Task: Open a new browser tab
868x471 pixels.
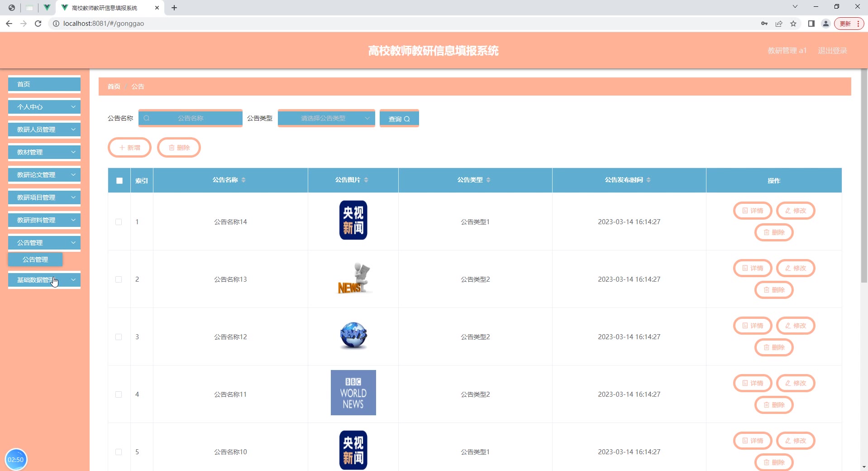Action: coord(174,8)
